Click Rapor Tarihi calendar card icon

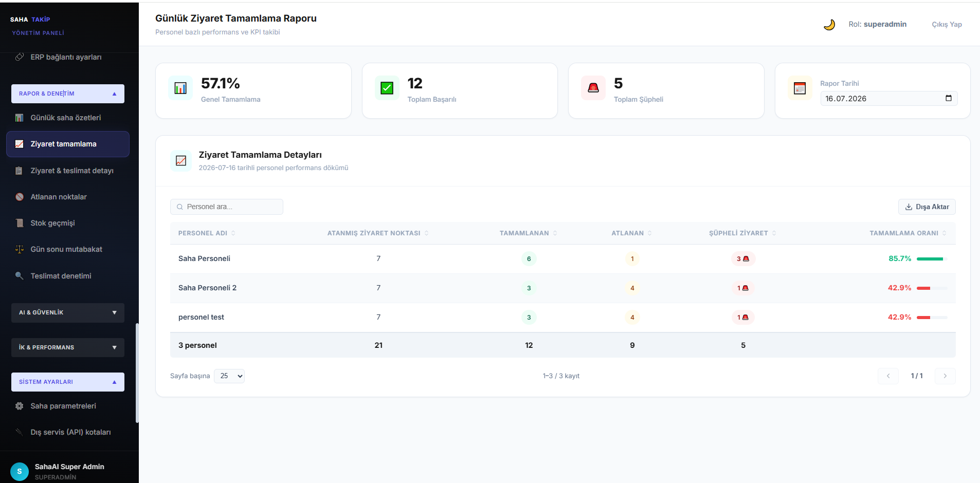pos(800,88)
